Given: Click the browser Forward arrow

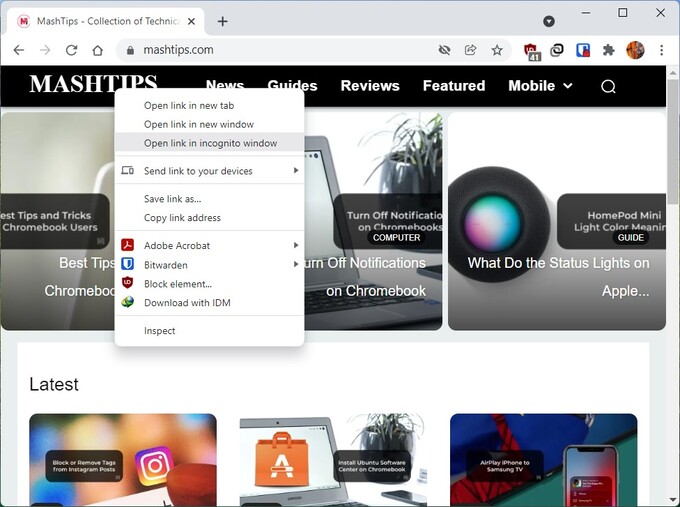Looking at the screenshot, I should pos(45,50).
